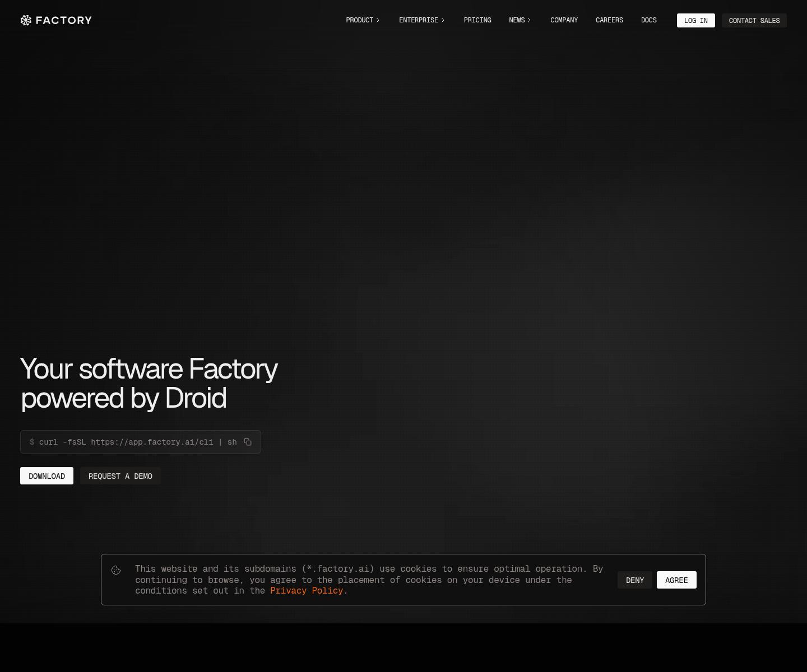Open the Docs link

(x=649, y=20)
